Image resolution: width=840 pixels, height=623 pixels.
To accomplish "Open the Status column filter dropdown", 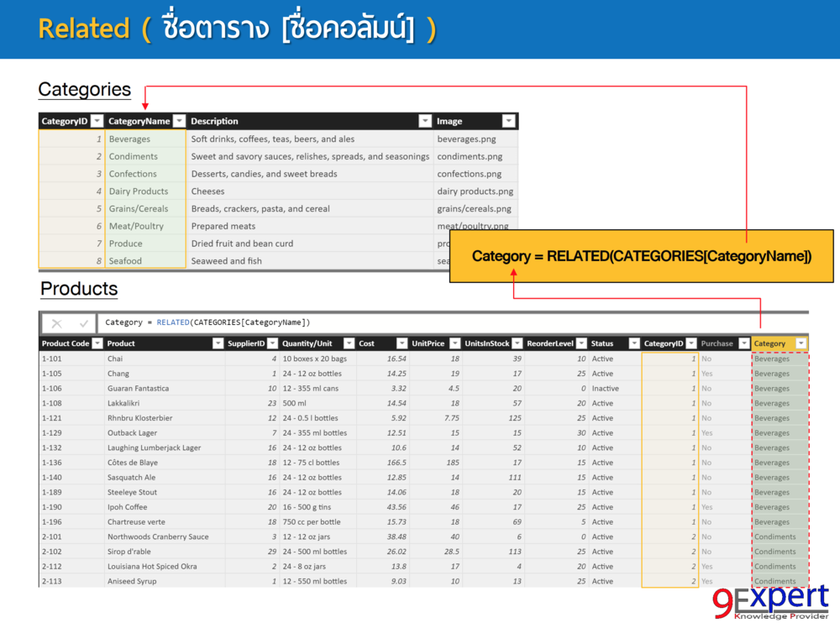I will [x=634, y=343].
